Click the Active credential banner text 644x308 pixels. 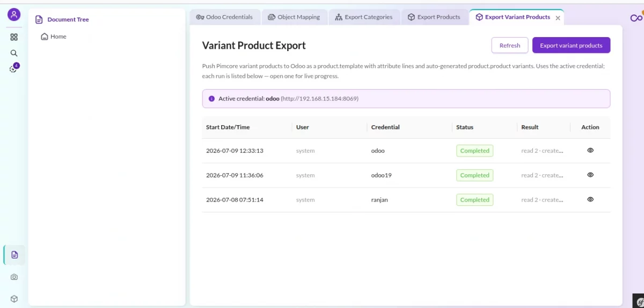(x=288, y=99)
